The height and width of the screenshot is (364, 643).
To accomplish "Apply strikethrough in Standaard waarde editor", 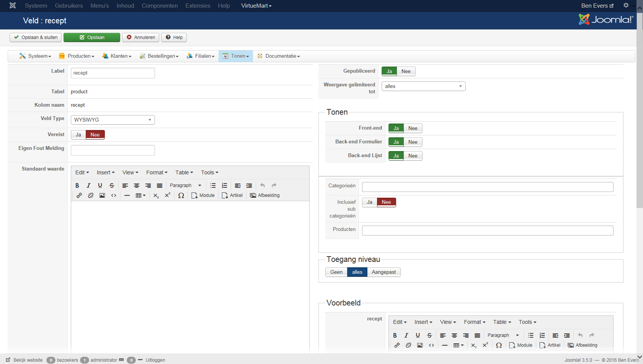I will tap(112, 185).
